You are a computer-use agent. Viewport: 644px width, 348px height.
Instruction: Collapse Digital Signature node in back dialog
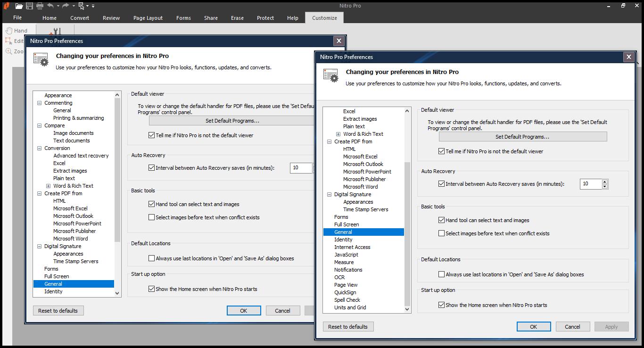point(40,246)
